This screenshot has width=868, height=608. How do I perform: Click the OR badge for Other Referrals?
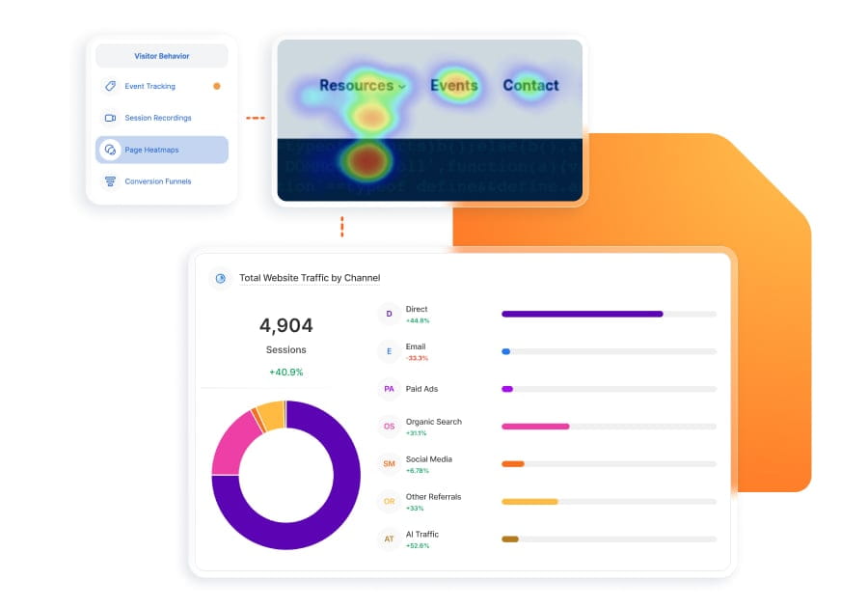[x=389, y=501]
